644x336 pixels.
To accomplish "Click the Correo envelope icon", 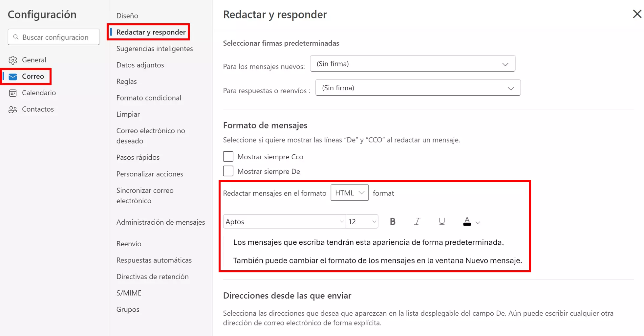I will tap(13, 77).
